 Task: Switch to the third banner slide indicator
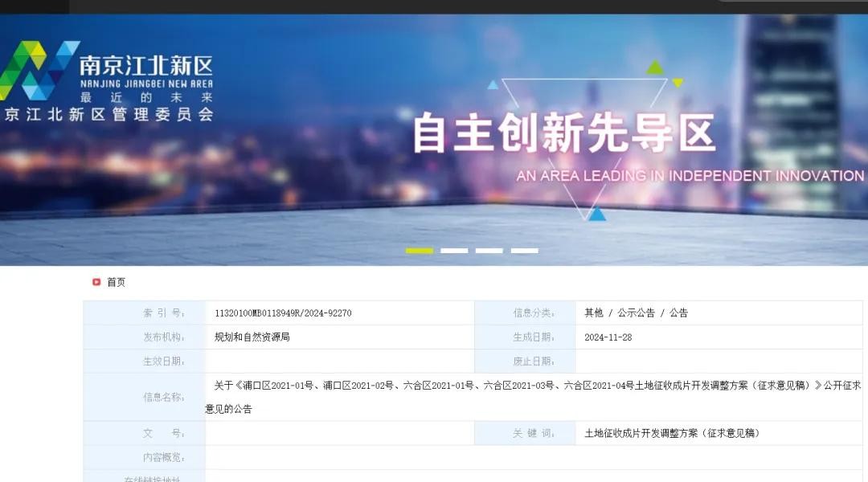(x=489, y=251)
